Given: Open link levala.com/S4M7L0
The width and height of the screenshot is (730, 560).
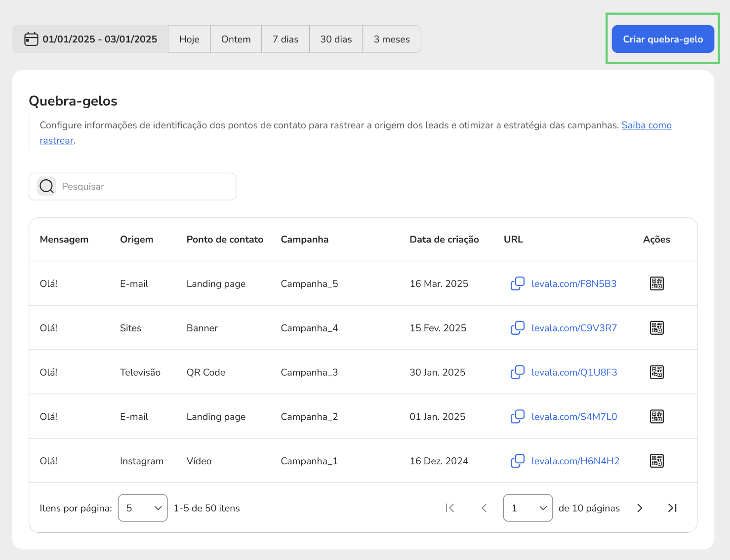Looking at the screenshot, I should 574,417.
